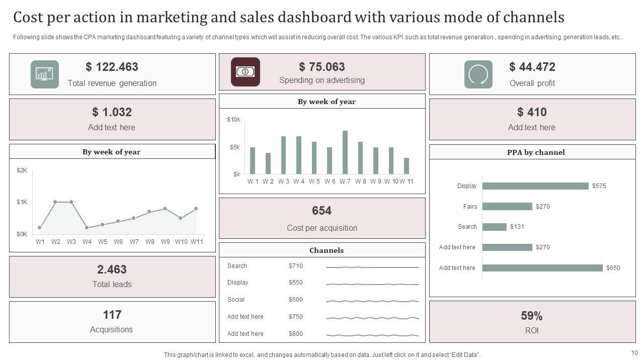Click the Cost per acquisition card
The width and height of the screenshot is (644, 362).
pyautogui.click(x=322, y=218)
